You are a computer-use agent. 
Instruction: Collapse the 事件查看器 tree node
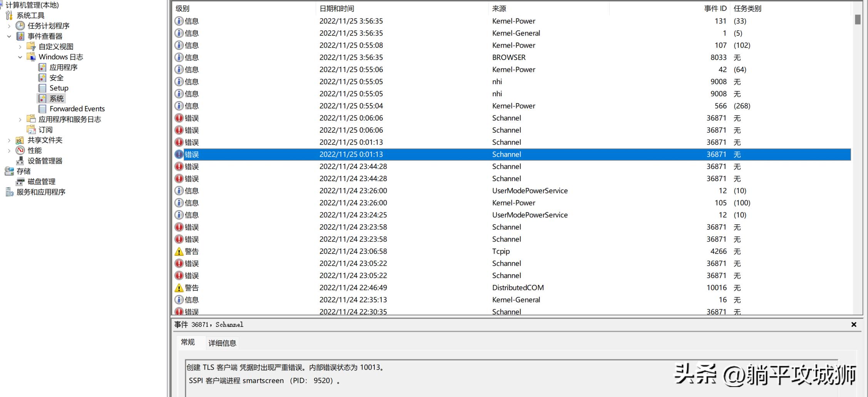point(9,36)
